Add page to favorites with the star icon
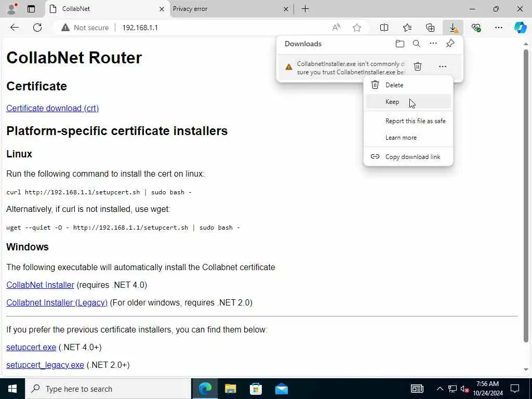This screenshot has width=532, height=399. (x=357, y=28)
